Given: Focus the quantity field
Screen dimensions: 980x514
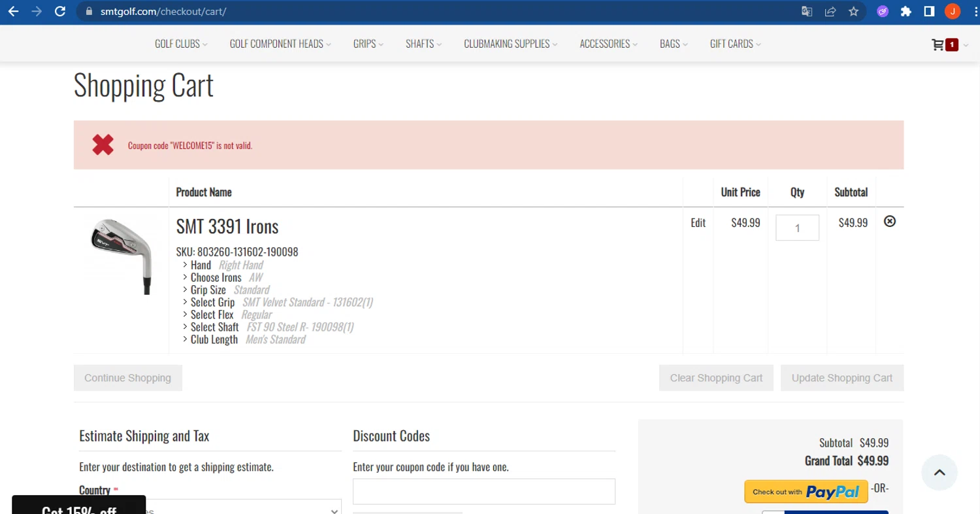Looking at the screenshot, I should coord(797,228).
